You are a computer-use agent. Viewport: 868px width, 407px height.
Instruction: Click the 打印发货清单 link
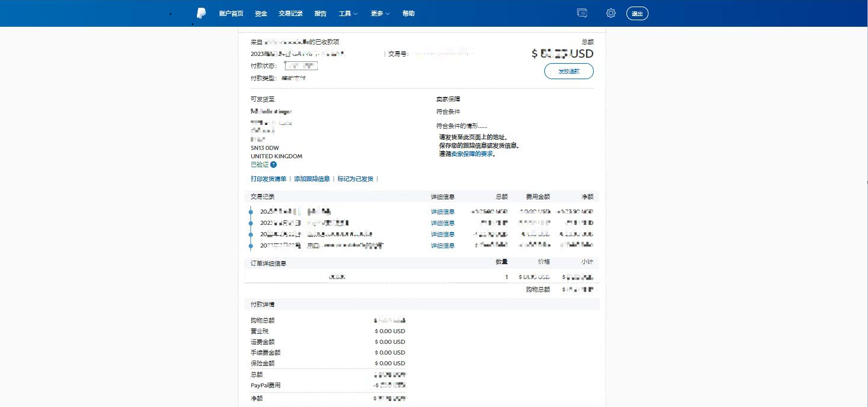[268, 179]
